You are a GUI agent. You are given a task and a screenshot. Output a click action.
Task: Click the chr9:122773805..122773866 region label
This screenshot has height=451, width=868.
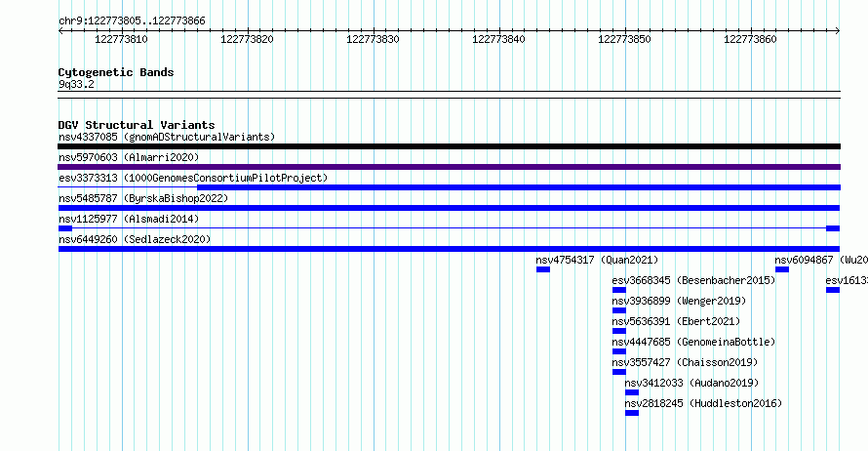[132, 20]
